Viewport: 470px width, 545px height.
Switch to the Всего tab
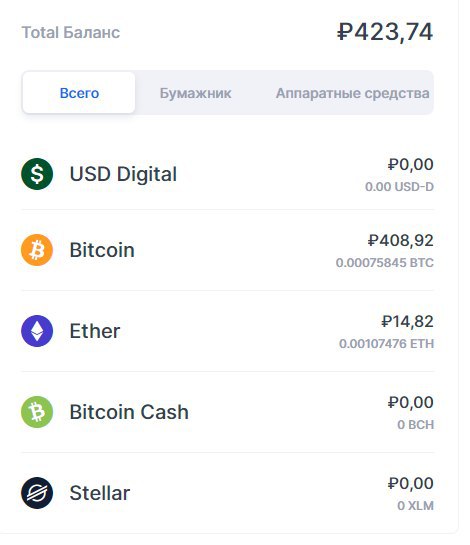79,93
